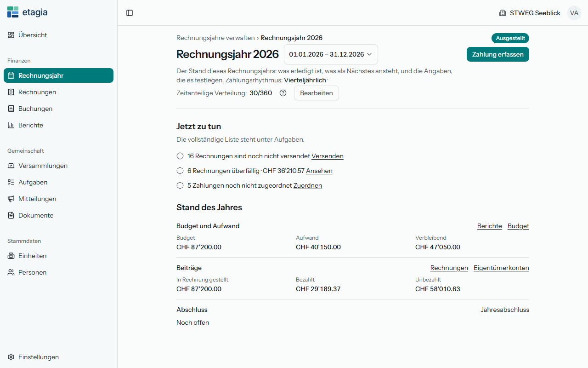This screenshot has width=588, height=368.
Task: Click the Einheiten building icon
Action: (11, 256)
